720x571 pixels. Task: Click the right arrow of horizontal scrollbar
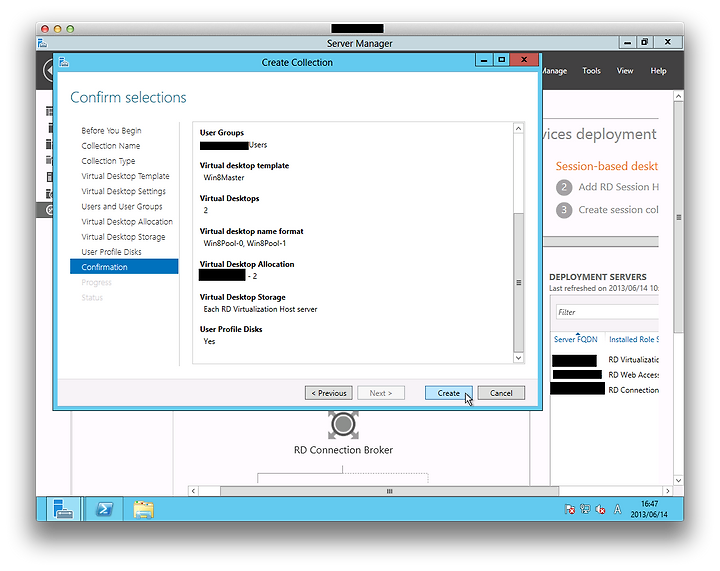pyautogui.click(x=668, y=491)
